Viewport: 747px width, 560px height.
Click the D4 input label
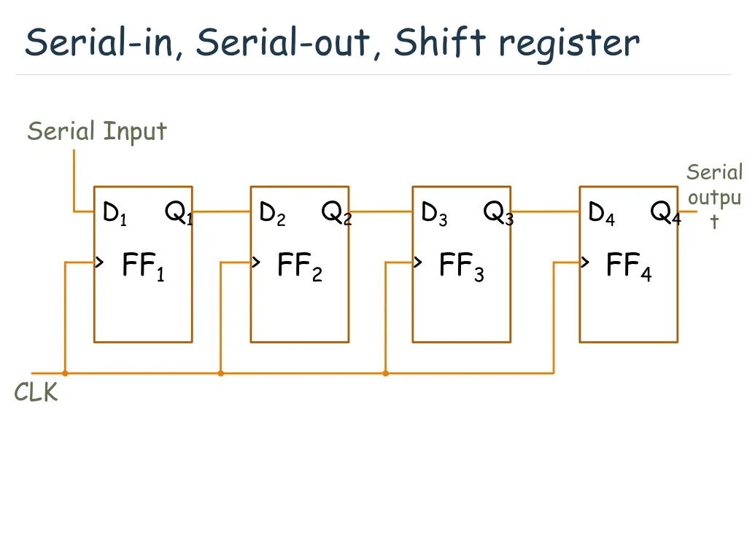point(601,214)
